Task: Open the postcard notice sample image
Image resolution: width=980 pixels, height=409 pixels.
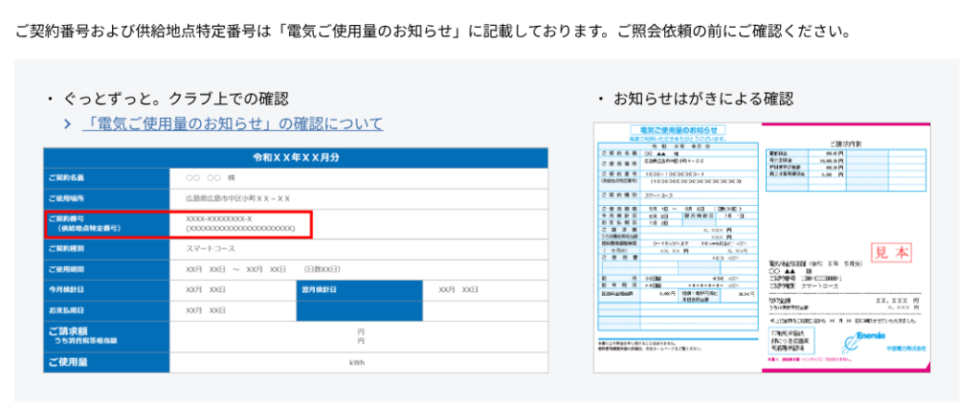Action: (763, 247)
